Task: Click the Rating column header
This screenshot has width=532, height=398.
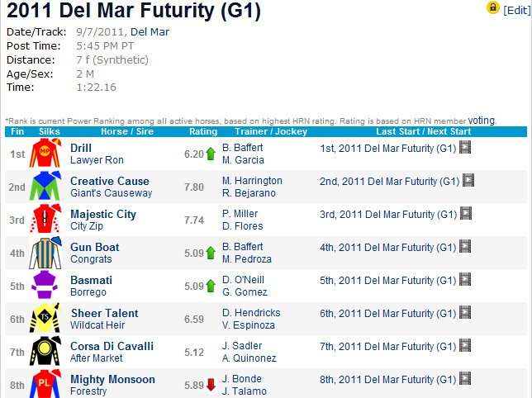Action: click(x=203, y=131)
